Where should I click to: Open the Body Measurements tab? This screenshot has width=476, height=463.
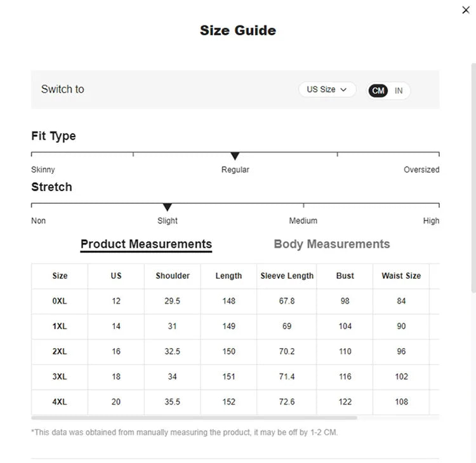(x=332, y=245)
